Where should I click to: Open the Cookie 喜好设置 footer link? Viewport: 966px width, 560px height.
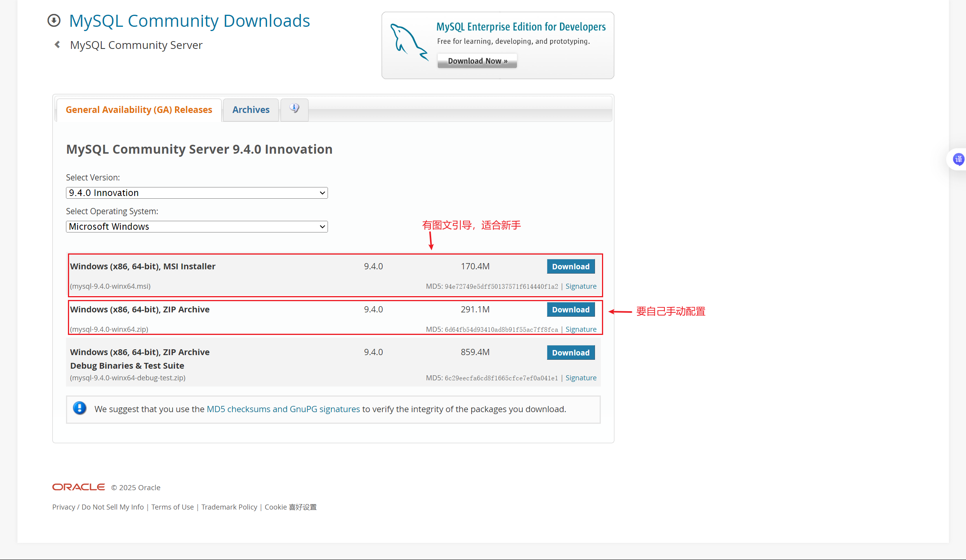click(291, 507)
